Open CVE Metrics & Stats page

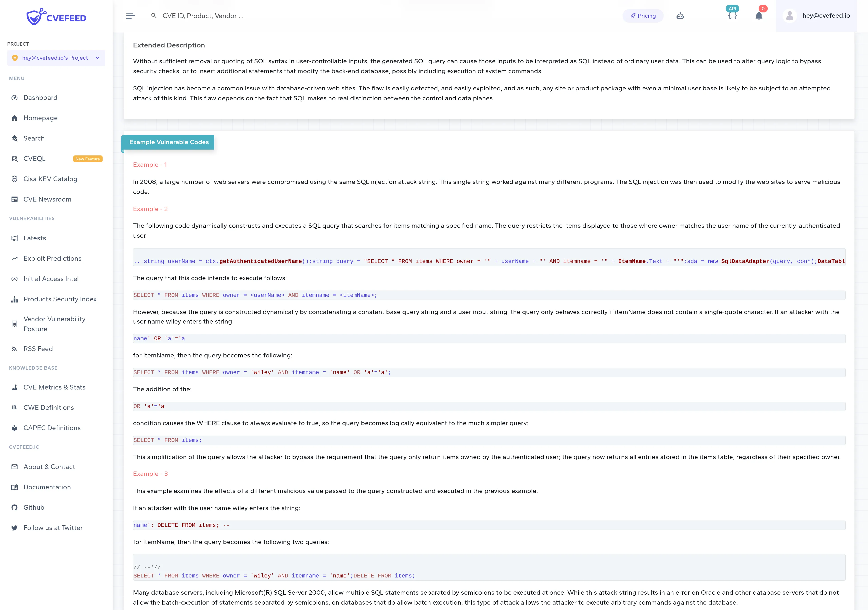tap(54, 387)
